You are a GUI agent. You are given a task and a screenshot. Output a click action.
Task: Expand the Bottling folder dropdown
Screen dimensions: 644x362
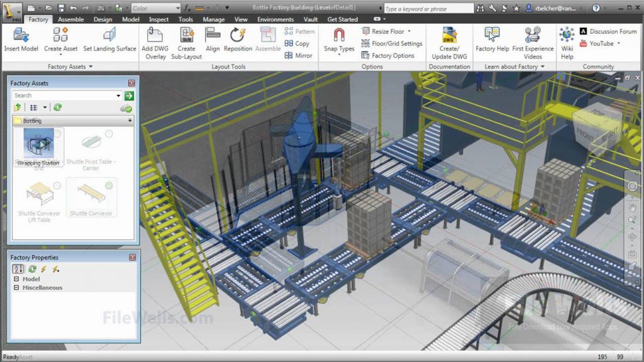pos(130,121)
